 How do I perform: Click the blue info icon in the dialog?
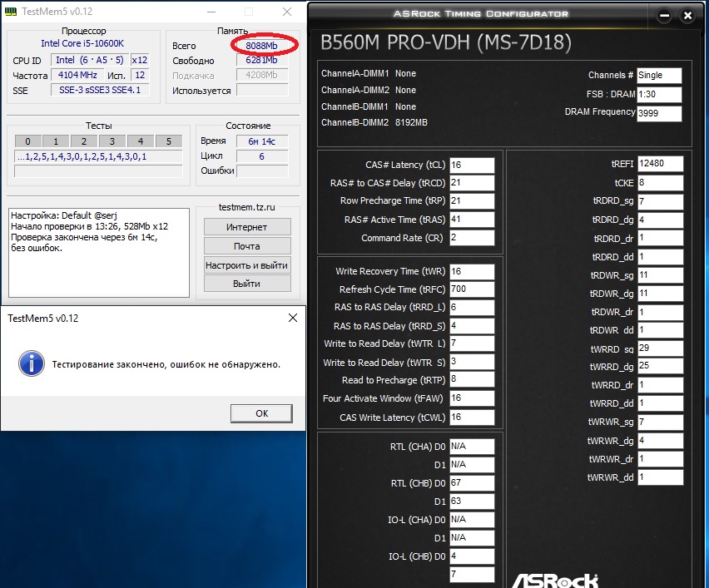31,363
